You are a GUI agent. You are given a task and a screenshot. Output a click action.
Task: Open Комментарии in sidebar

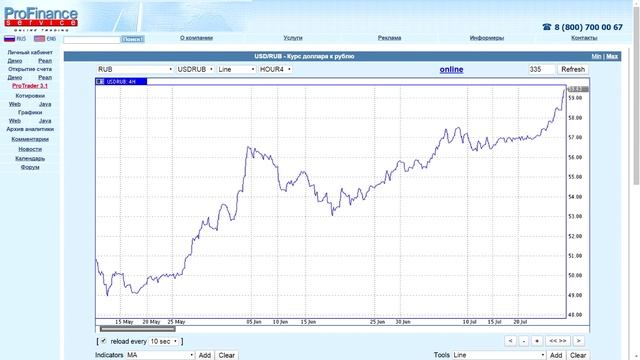30,139
